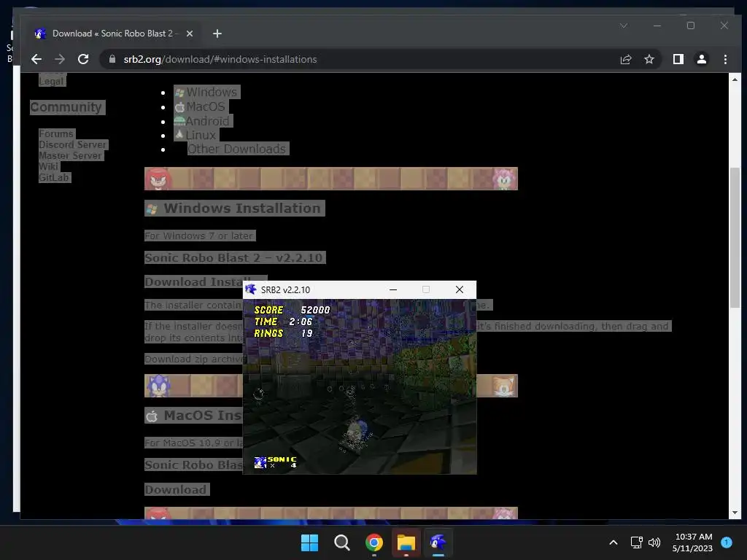Click the Community sidebar heading

(x=66, y=107)
